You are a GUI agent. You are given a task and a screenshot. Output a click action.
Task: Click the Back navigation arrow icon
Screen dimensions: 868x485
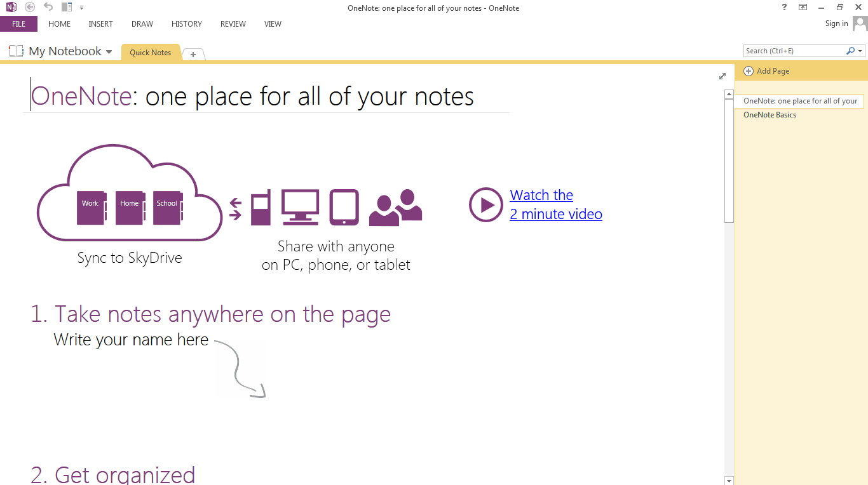(x=30, y=8)
